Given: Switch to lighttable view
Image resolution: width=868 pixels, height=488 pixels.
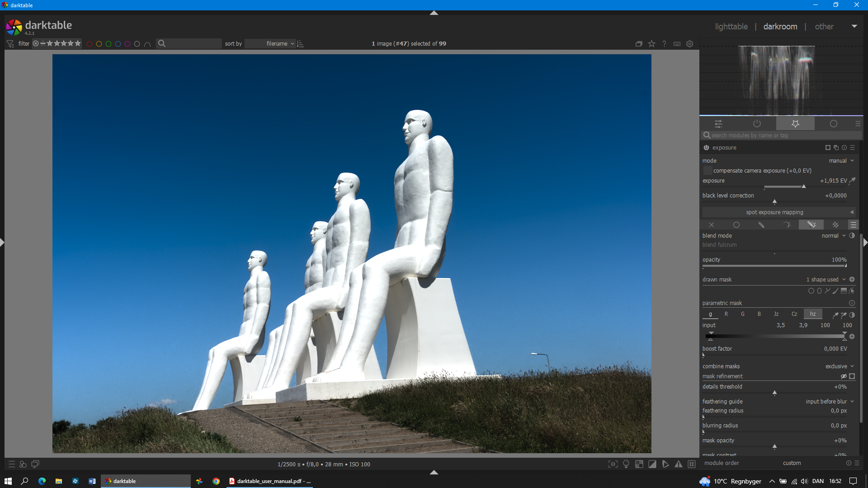Looking at the screenshot, I should pos(731,26).
